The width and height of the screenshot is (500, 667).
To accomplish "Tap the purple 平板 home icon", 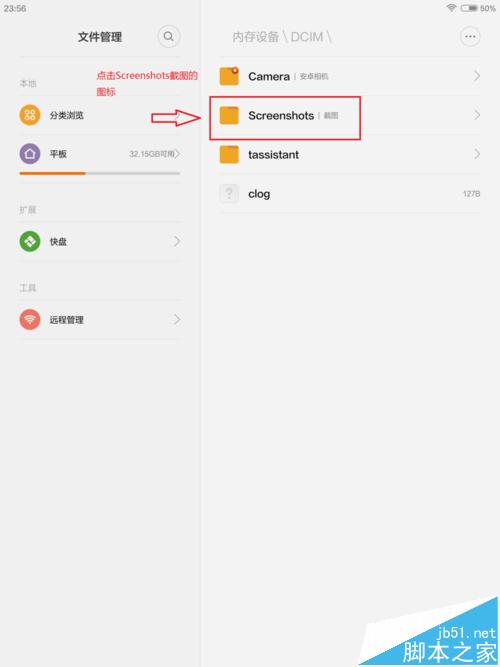I will pyautogui.click(x=30, y=154).
